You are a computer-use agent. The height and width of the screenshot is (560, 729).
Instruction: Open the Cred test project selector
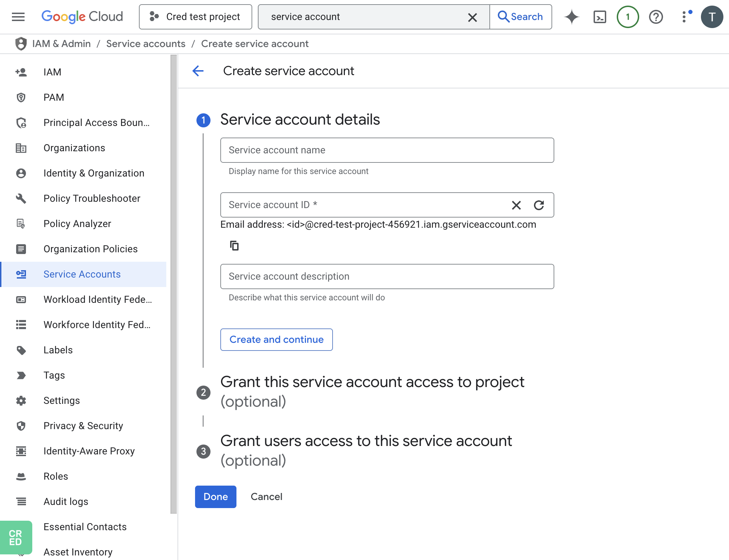tap(195, 17)
